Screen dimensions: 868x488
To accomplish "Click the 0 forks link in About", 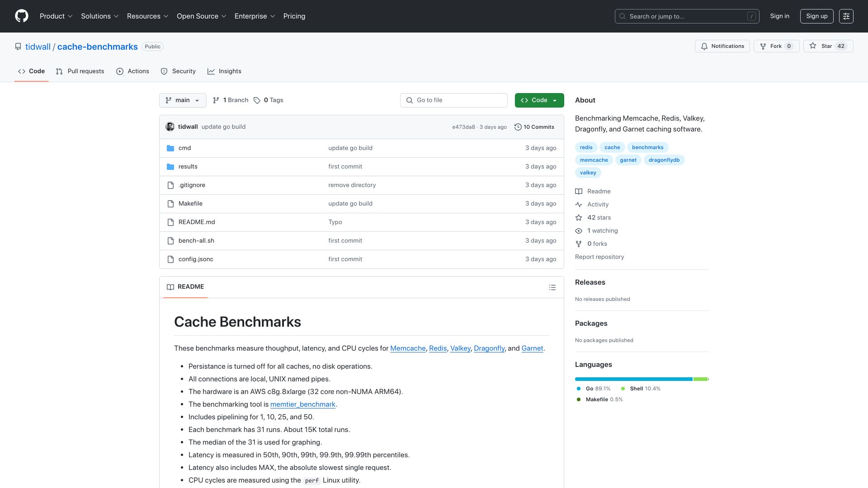I will (591, 244).
